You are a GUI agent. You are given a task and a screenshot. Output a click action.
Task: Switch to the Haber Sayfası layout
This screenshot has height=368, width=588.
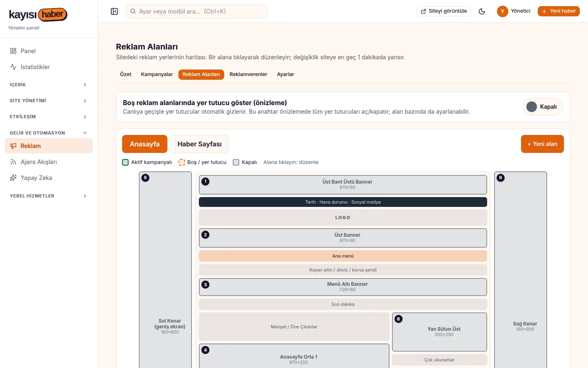click(199, 144)
